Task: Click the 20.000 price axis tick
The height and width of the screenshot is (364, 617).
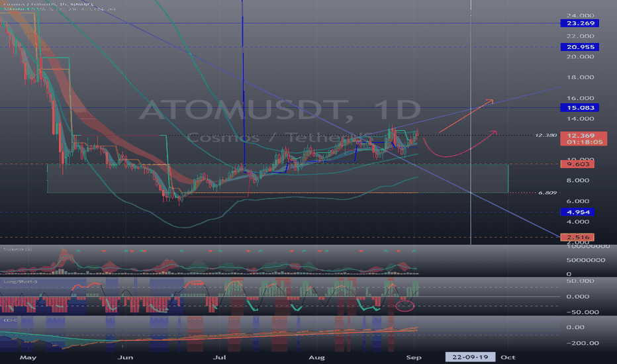Action: 580,57
